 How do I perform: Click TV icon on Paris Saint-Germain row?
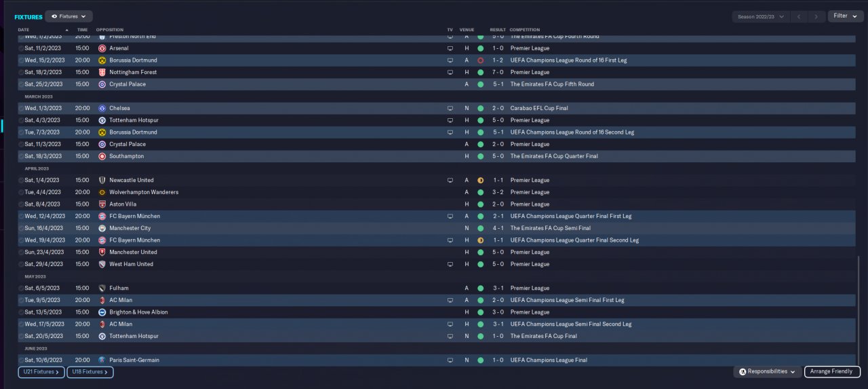[450, 360]
